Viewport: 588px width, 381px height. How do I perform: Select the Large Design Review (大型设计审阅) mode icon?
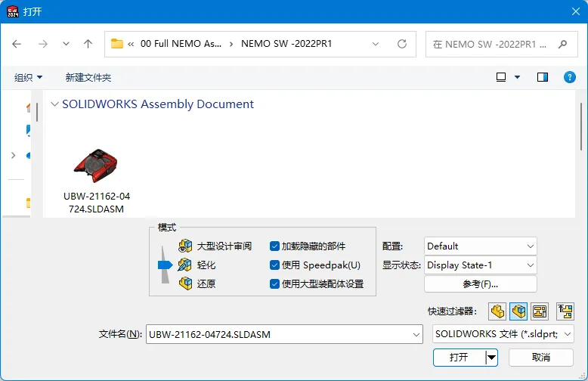(x=185, y=246)
